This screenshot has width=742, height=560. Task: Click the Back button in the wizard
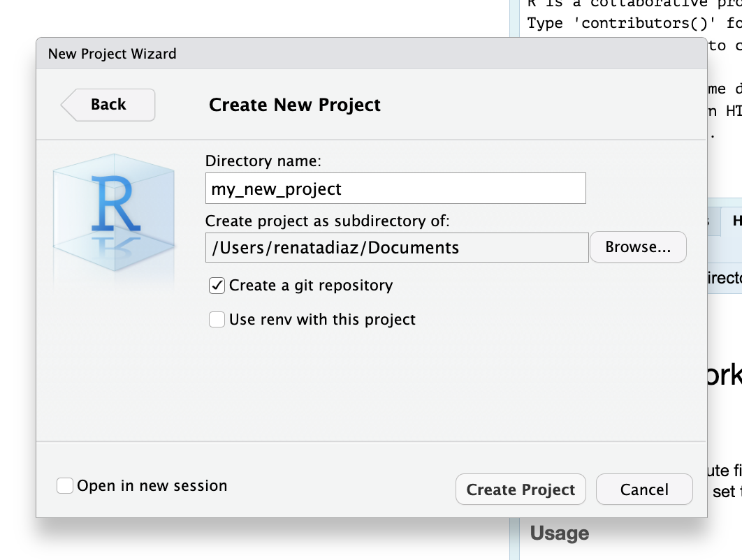[x=108, y=105]
